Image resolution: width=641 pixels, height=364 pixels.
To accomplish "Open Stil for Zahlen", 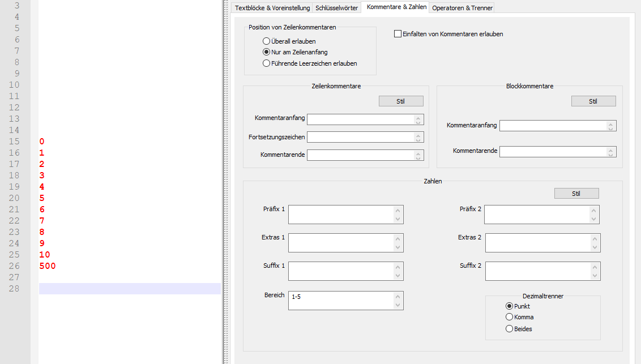I will click(x=576, y=194).
